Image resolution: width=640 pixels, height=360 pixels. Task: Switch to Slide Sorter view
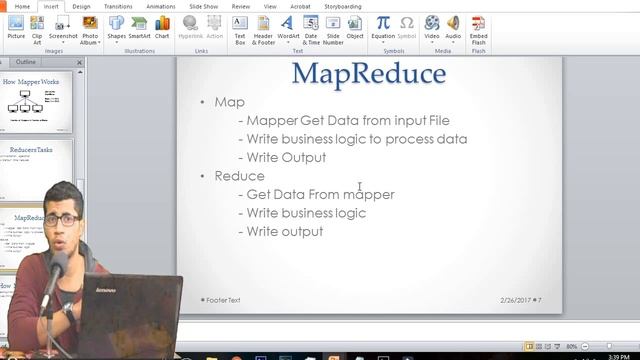[x=539, y=347]
